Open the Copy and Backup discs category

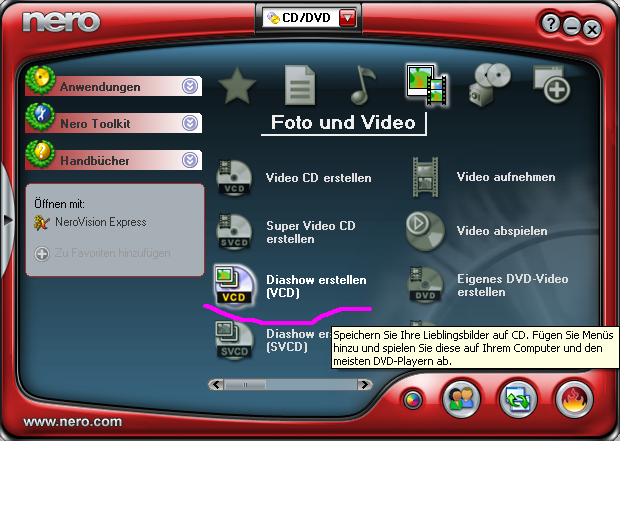489,85
